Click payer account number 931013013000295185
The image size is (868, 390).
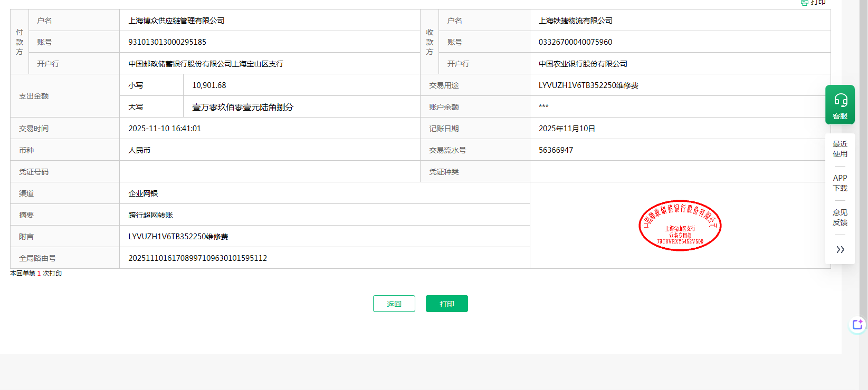(167, 42)
